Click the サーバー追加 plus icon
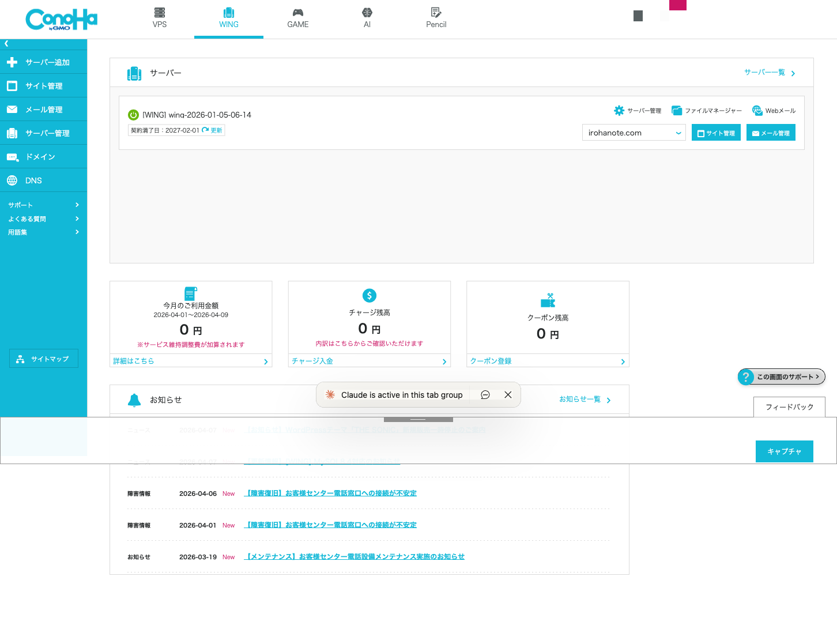 pos(12,62)
